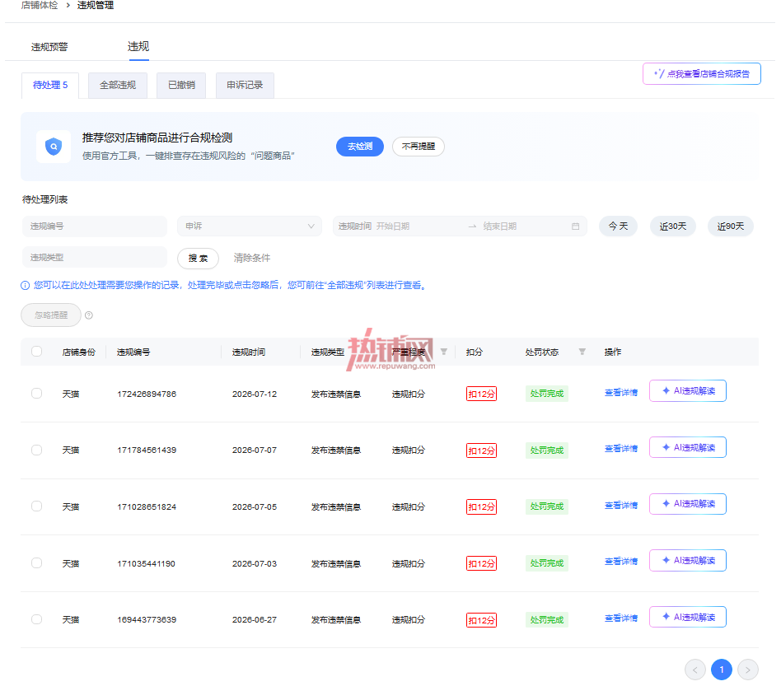Screen dimensions: 781x700
Task: Click the help question icon beside 忽略提醒
Action: tap(89, 315)
